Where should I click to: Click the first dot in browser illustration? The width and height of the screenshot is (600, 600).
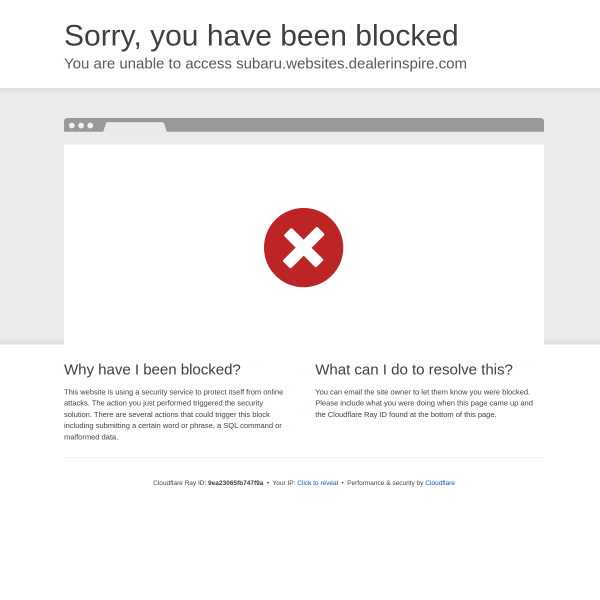coord(72,126)
